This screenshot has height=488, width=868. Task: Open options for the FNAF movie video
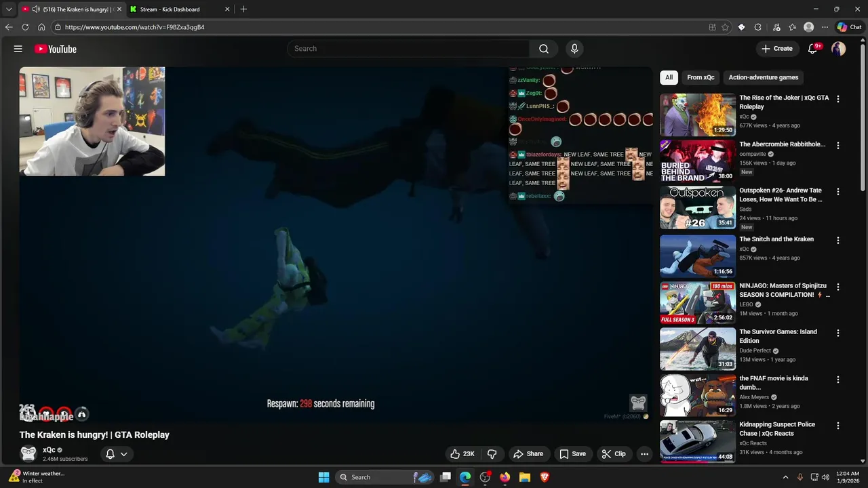click(838, 380)
